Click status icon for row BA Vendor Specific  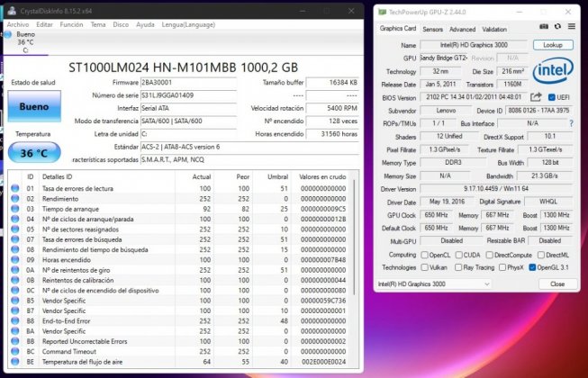pos(15,331)
